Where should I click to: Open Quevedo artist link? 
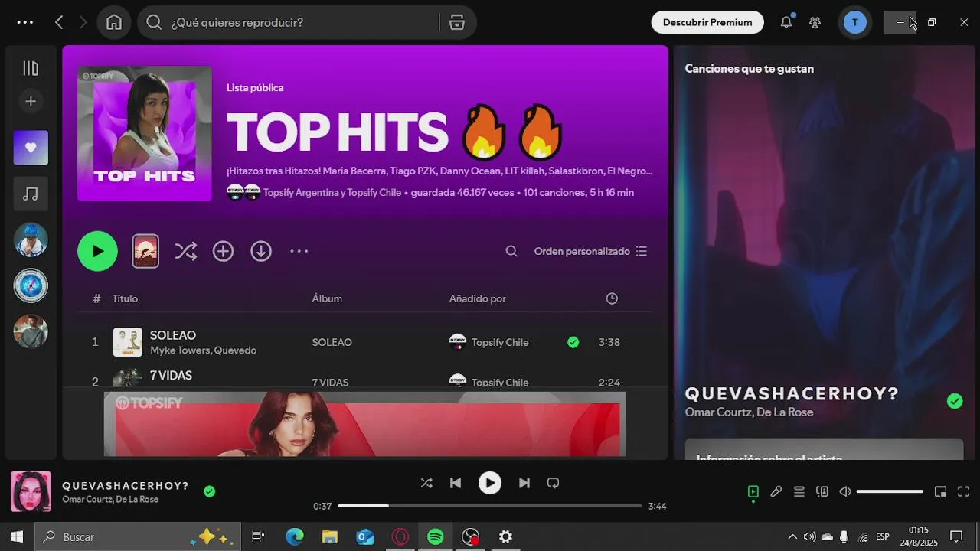click(235, 350)
